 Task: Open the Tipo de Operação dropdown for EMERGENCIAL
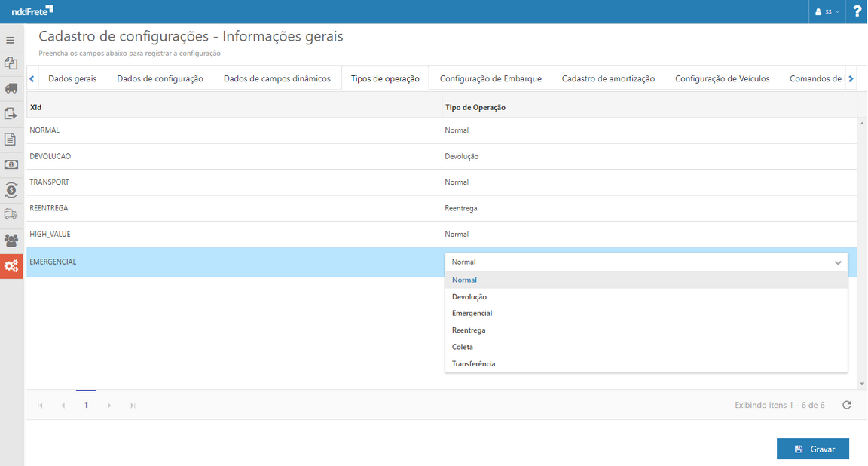pos(836,262)
